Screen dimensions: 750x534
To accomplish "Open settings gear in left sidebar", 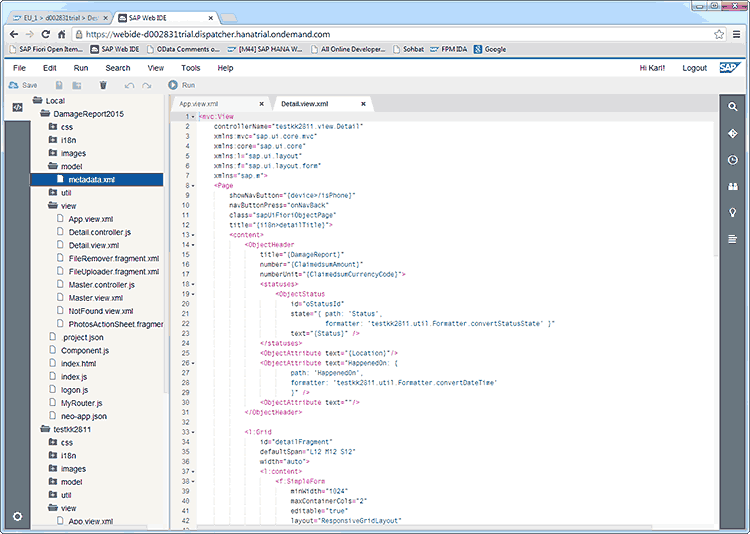I will tap(17, 517).
